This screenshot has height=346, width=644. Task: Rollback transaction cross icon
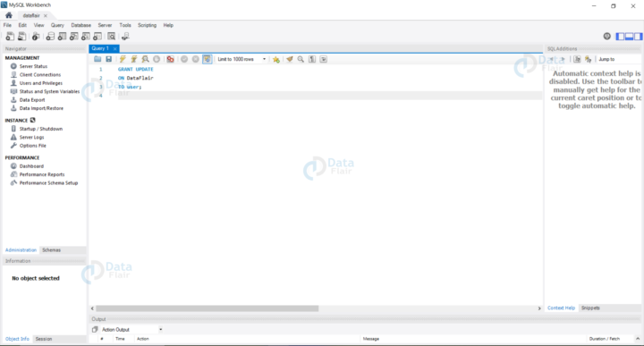196,59
